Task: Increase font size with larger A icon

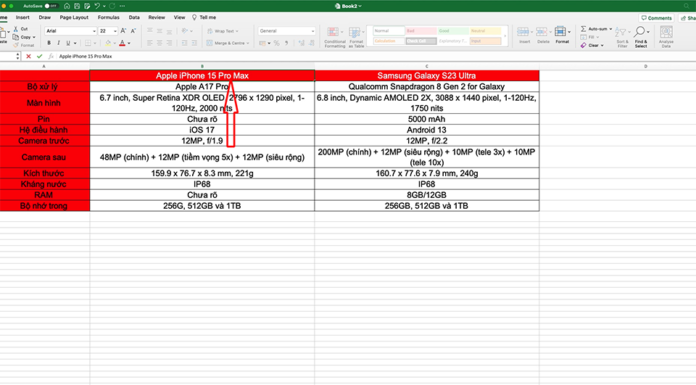Action: [x=123, y=31]
